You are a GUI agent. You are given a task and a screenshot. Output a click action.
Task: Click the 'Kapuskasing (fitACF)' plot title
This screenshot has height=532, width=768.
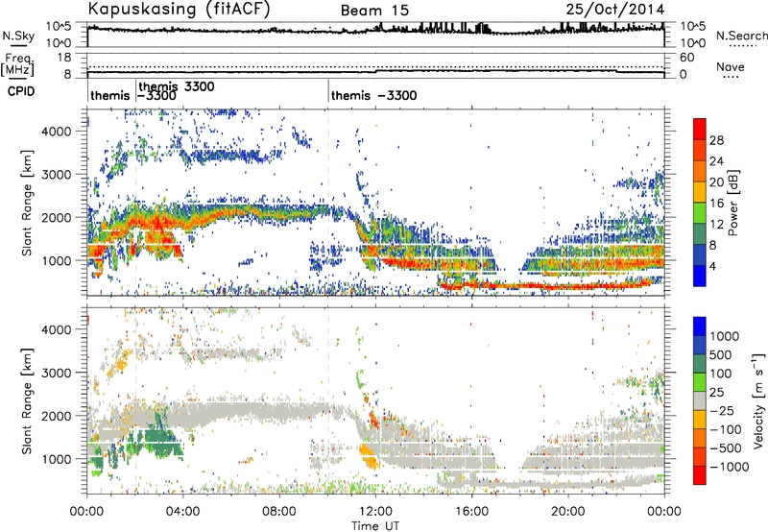click(x=179, y=9)
